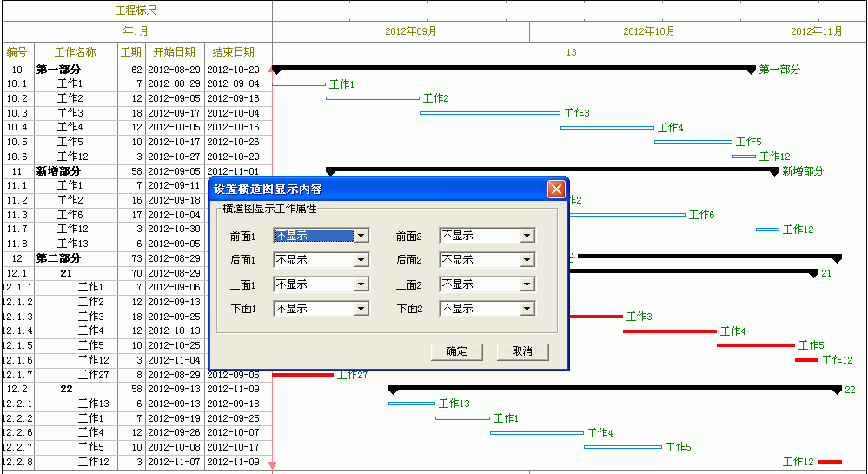Click the 编号 column header

click(x=17, y=53)
